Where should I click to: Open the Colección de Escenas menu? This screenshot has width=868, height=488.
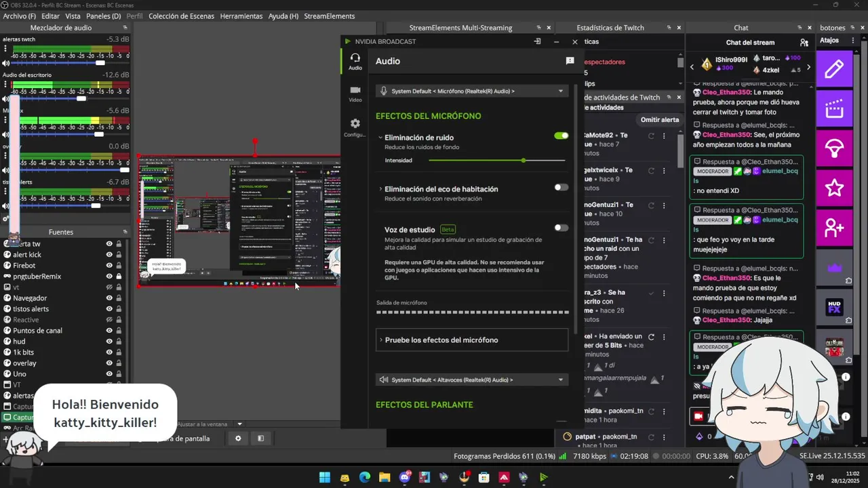point(181,16)
